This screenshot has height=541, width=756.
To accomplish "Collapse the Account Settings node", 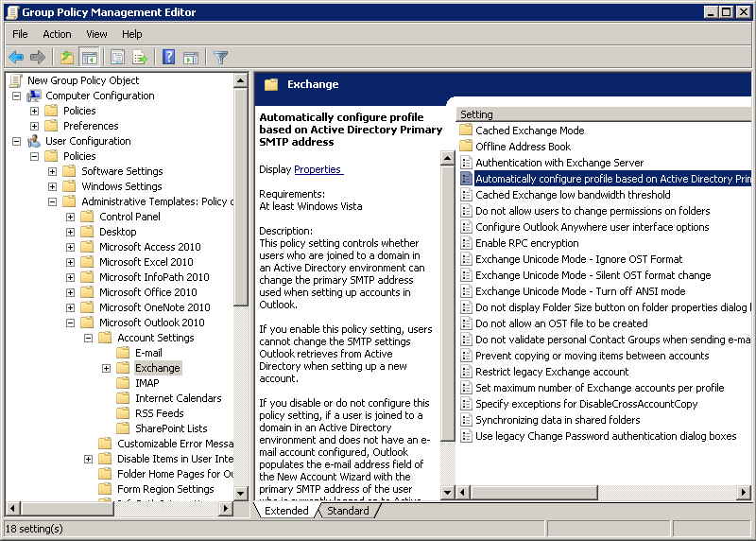I will 88,338.
